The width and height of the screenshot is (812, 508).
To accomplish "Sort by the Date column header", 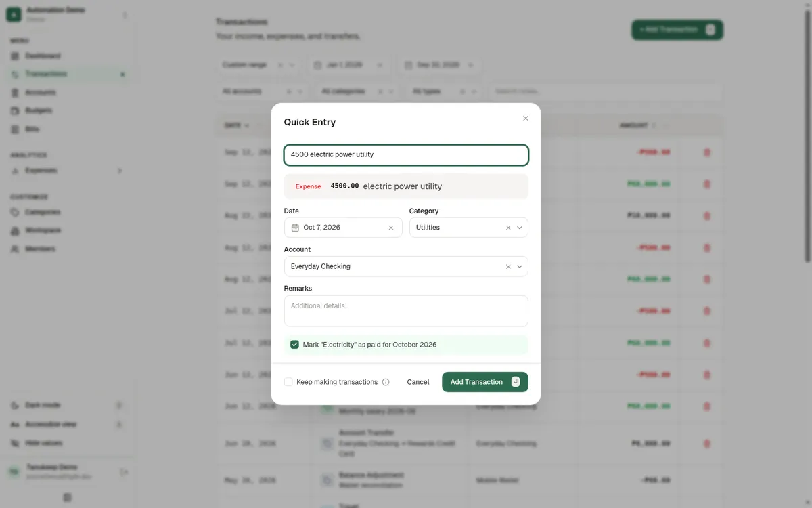I will tap(237, 125).
